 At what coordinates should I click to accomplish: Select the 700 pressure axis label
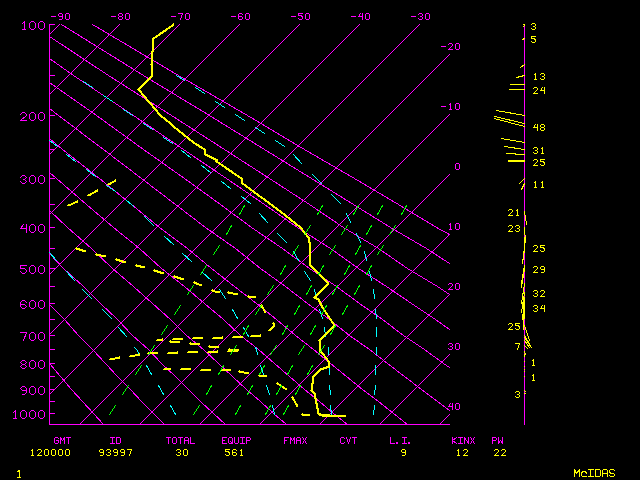(x=32, y=337)
